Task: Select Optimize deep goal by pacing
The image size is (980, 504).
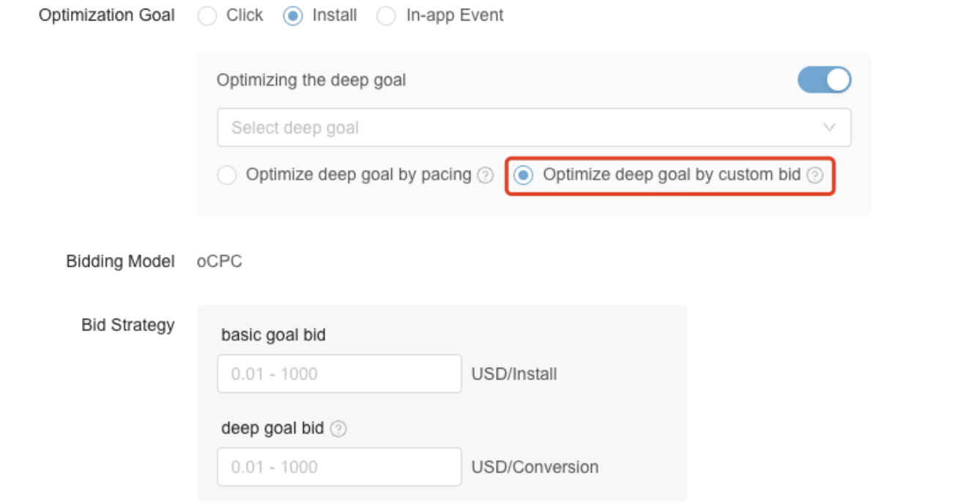Action: (x=227, y=176)
